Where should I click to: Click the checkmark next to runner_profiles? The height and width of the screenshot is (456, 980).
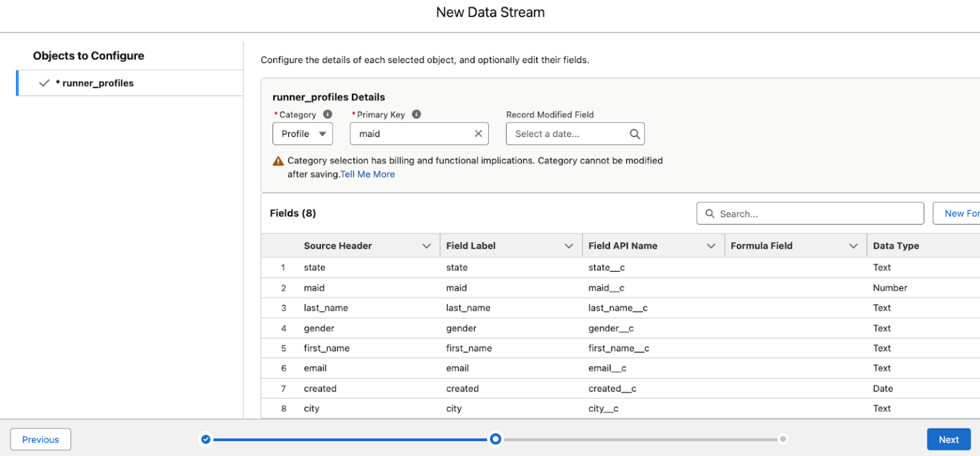point(43,83)
